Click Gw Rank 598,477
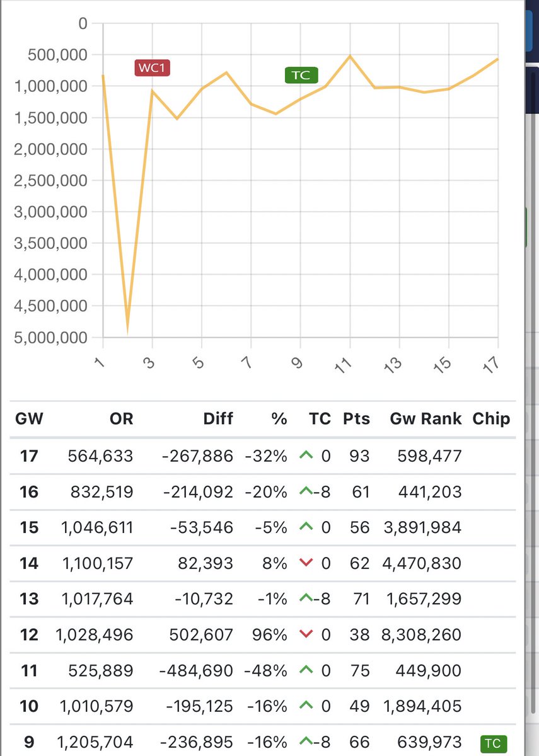The width and height of the screenshot is (539, 756). 429,455
